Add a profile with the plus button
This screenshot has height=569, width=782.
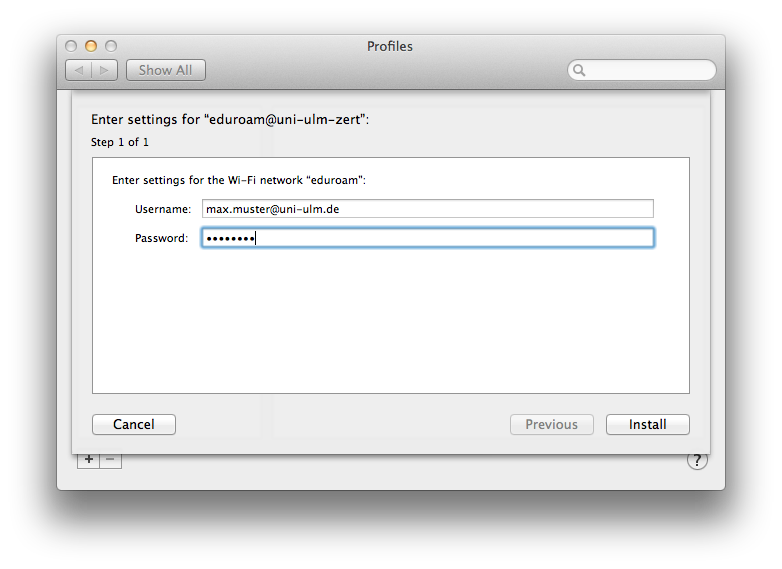coord(89,459)
